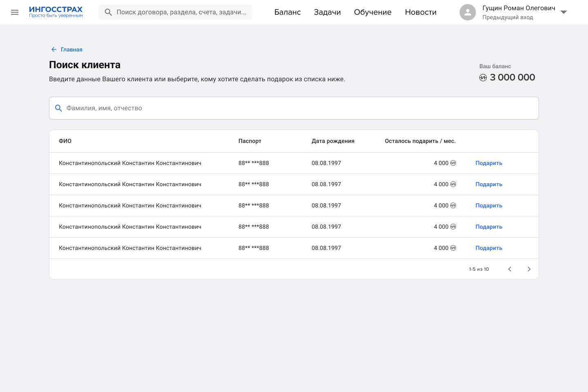The height and width of the screenshot is (392, 588).
Task: Click the Главная breadcrumb link
Action: [71, 49]
